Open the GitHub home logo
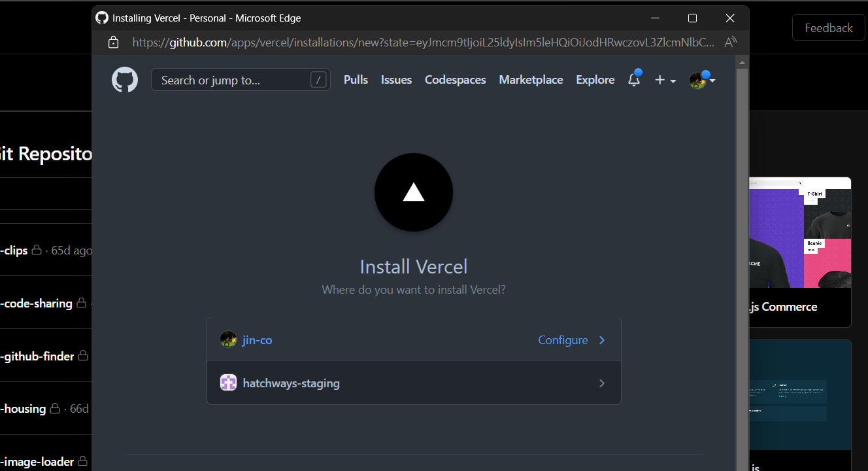The width and height of the screenshot is (868, 471). click(125, 80)
